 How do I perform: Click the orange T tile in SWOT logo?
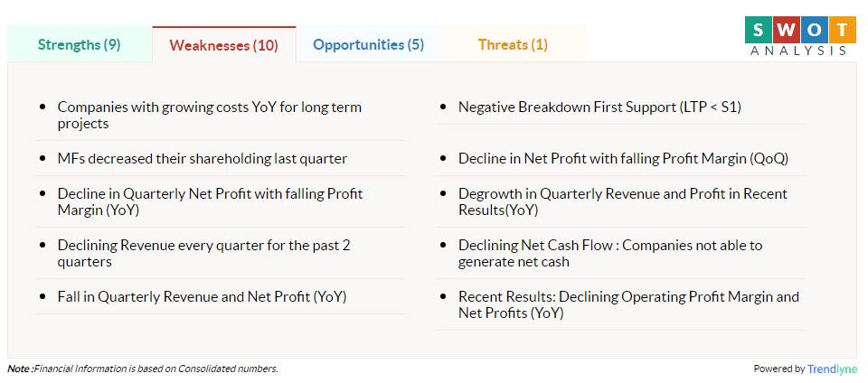click(x=843, y=29)
